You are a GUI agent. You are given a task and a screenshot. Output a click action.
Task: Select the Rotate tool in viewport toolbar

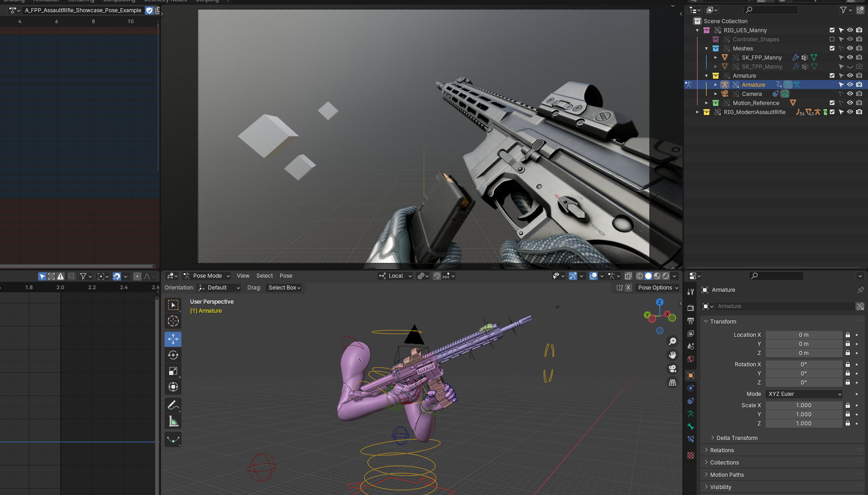(x=173, y=355)
